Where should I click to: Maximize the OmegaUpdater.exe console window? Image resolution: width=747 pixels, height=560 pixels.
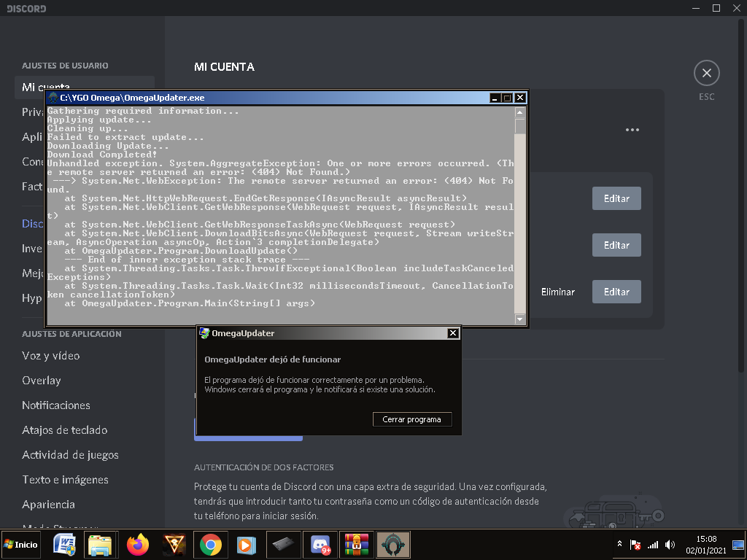point(508,98)
